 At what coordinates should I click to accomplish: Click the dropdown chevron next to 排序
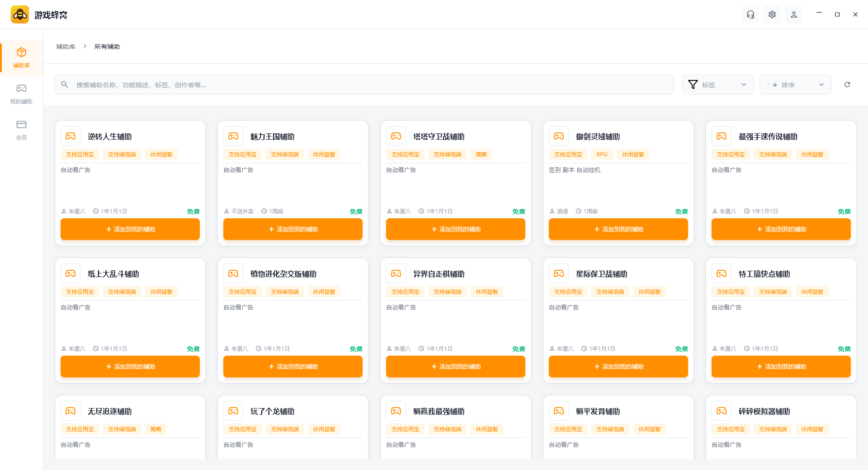click(821, 85)
